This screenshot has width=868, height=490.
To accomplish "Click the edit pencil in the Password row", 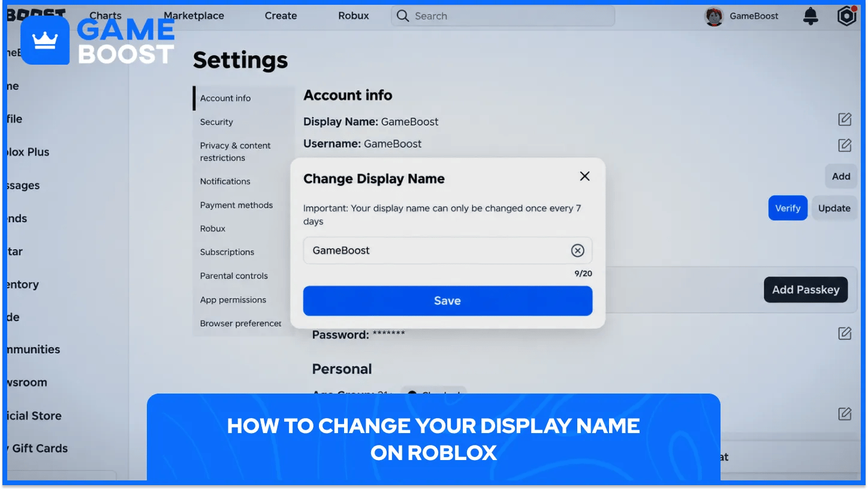I will click(x=845, y=333).
